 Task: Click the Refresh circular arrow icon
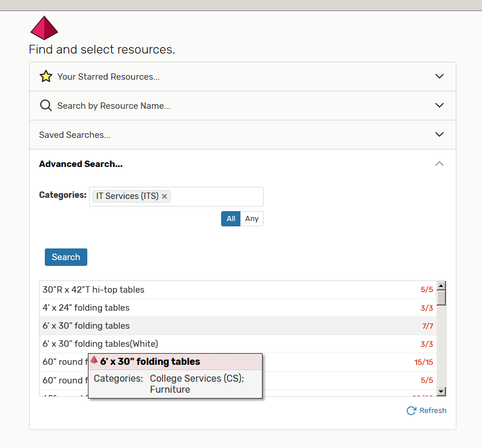click(x=412, y=411)
